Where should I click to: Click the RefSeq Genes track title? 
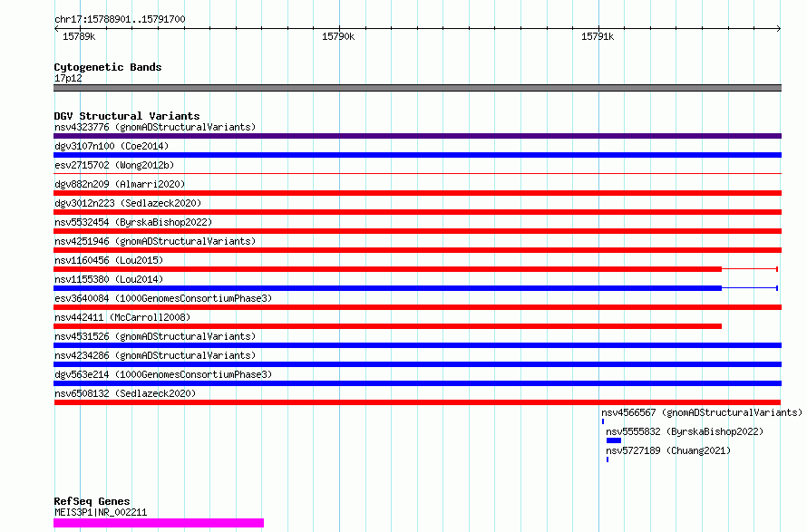(x=92, y=501)
